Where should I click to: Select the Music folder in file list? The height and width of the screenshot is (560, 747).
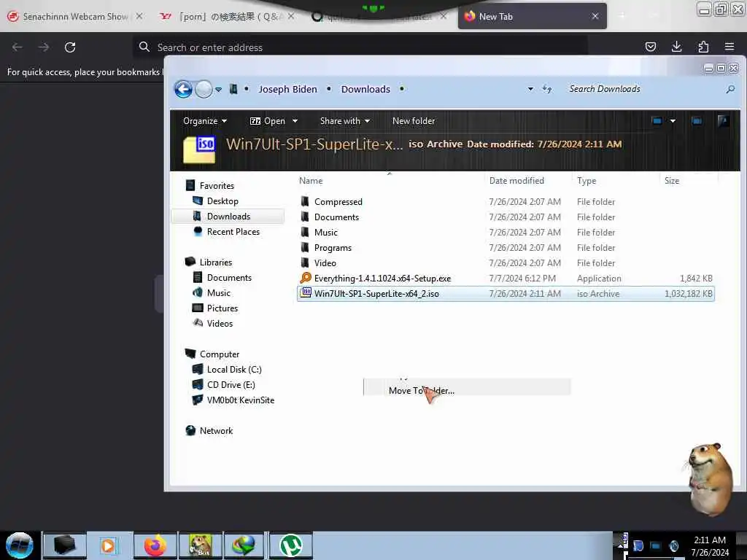(x=325, y=233)
